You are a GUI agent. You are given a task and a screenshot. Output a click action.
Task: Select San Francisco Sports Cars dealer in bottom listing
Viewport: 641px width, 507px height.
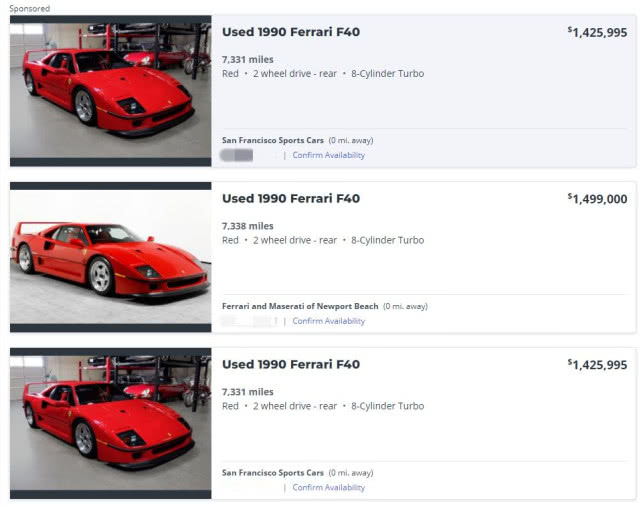[x=272, y=472]
